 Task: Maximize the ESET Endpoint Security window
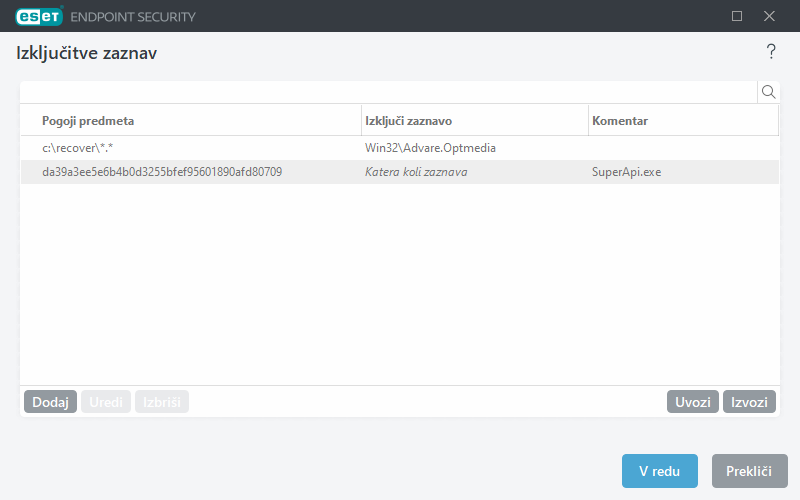tap(737, 16)
